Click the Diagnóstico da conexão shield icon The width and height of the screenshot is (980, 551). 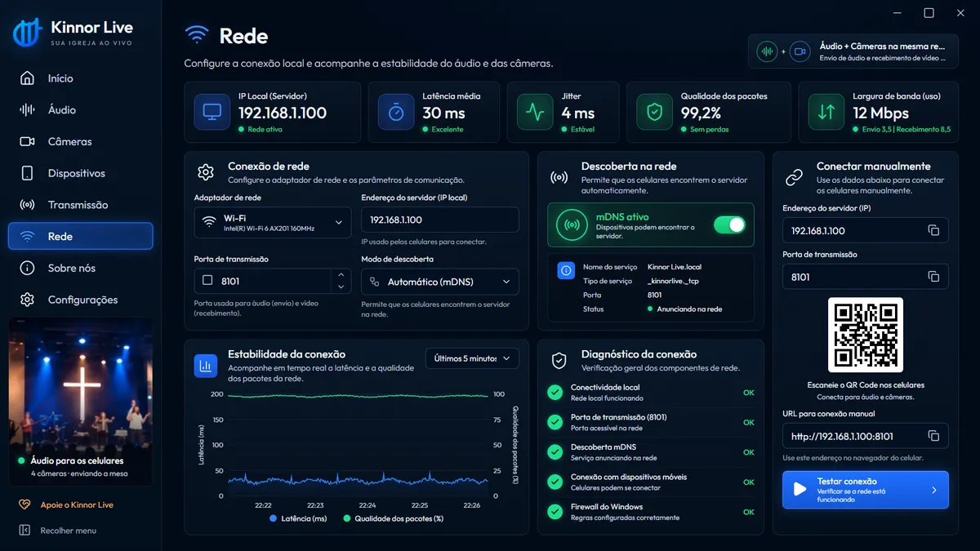559,360
